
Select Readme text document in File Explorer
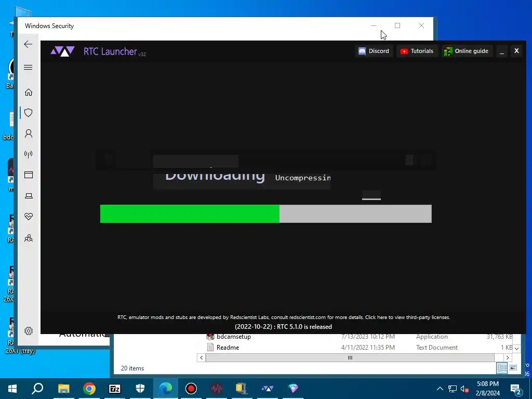228,348
